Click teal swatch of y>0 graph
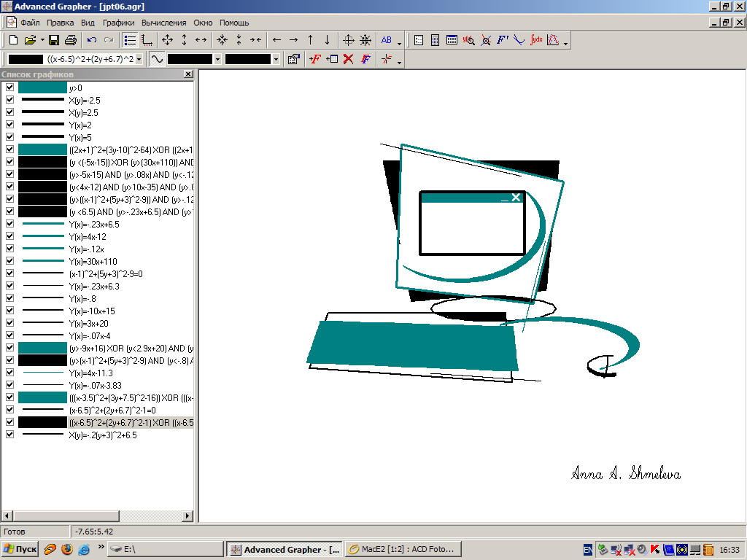Image resolution: width=747 pixels, height=560 pixels. tap(42, 88)
